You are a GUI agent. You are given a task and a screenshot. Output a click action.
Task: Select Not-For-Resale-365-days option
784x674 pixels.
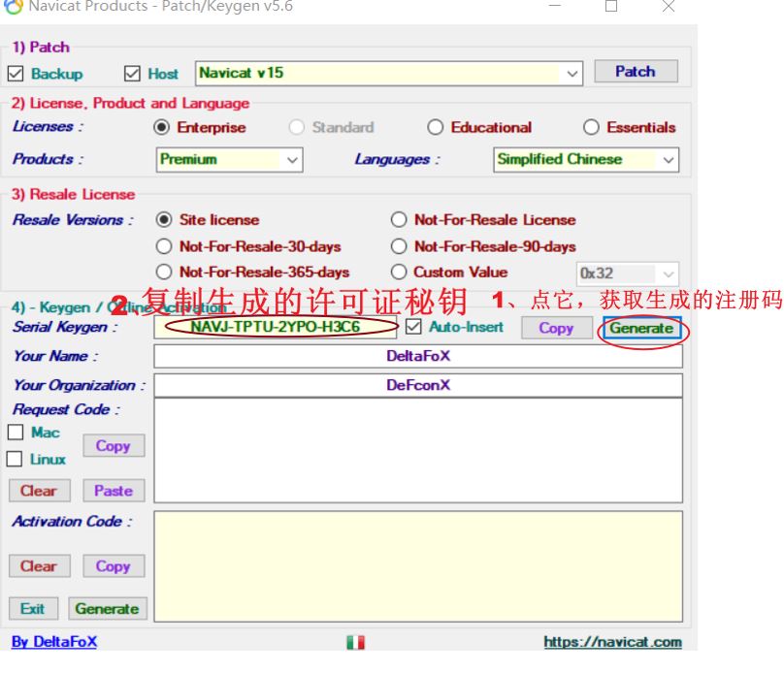(x=164, y=272)
